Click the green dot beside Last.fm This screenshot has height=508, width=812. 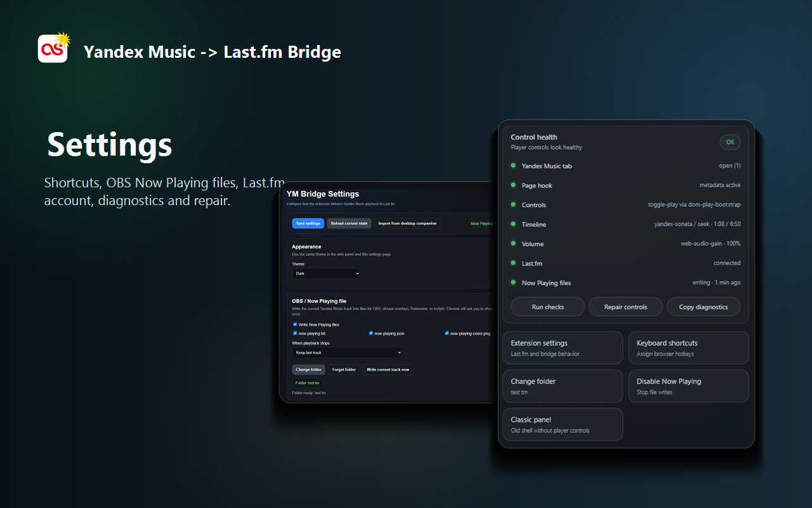(x=513, y=263)
